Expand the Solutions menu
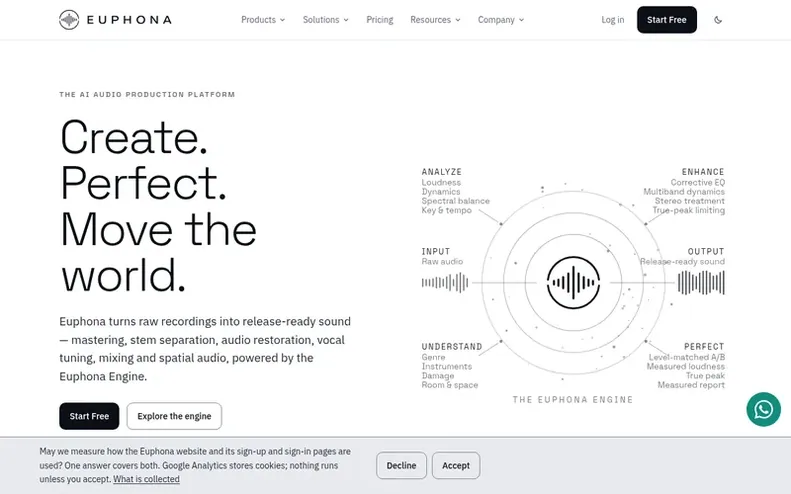Viewport: 791px width, 494px height. point(325,20)
